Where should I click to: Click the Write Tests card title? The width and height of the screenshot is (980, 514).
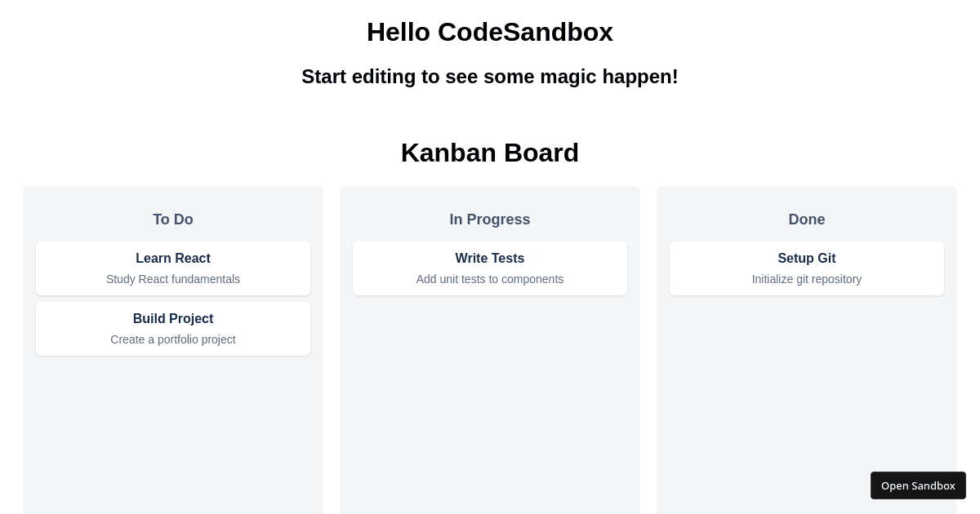[490, 259]
